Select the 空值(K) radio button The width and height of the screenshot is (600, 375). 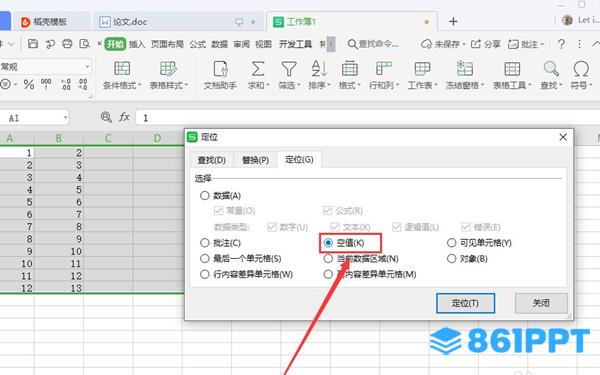tap(328, 243)
